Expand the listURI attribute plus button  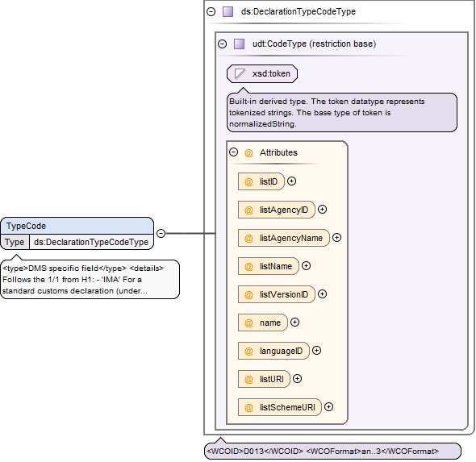(297, 379)
